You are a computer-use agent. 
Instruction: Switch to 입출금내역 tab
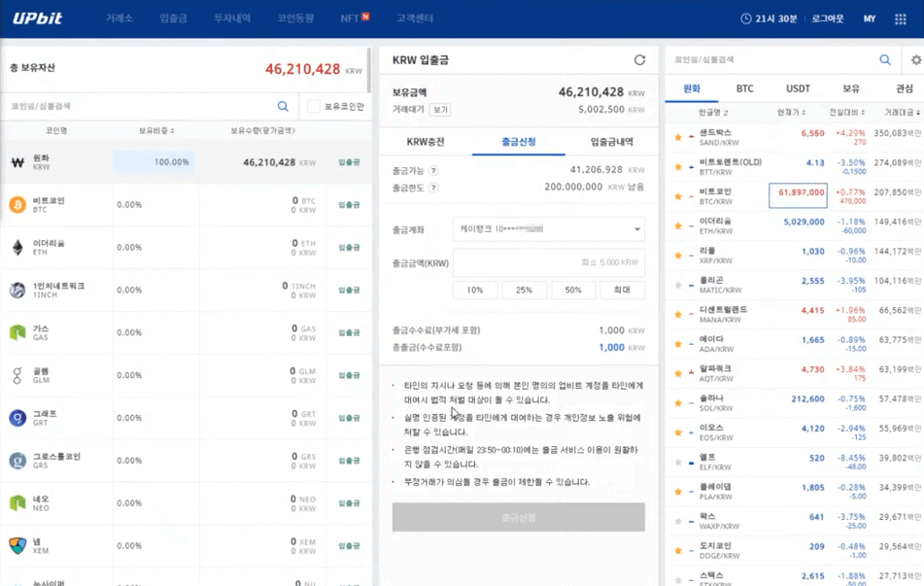click(612, 142)
